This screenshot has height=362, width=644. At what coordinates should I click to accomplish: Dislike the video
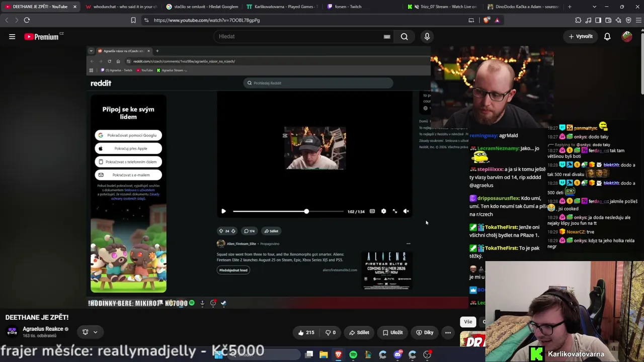point(330,332)
